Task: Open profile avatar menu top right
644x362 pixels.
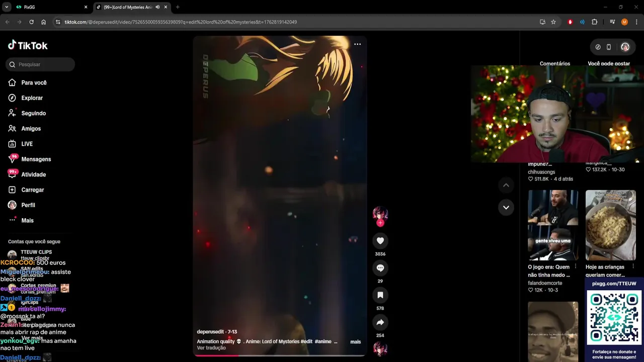Action: (625, 47)
